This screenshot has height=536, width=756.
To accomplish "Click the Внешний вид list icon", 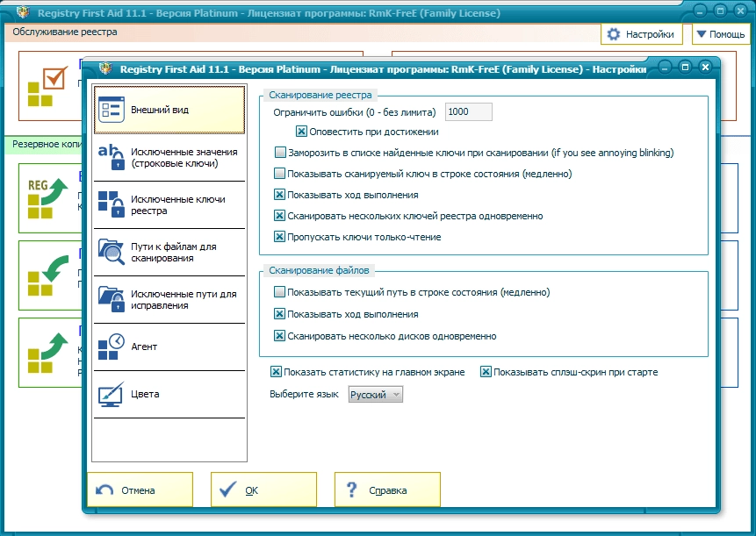I will (x=112, y=110).
